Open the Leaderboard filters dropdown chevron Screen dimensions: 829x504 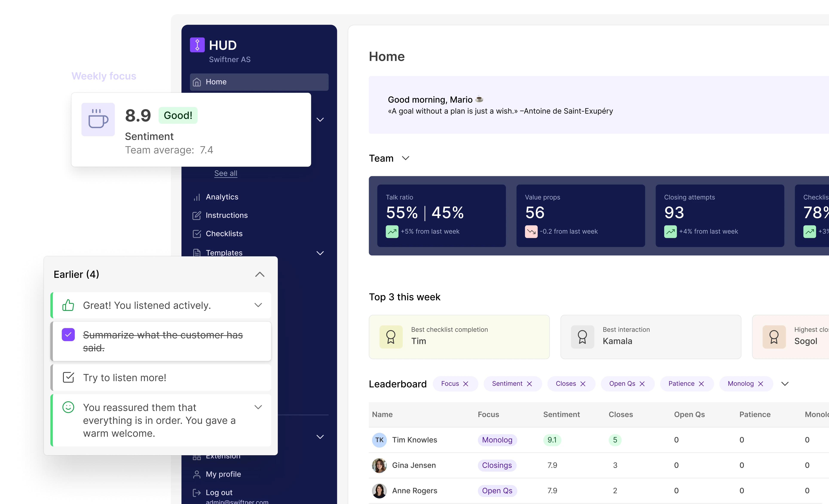click(x=785, y=384)
